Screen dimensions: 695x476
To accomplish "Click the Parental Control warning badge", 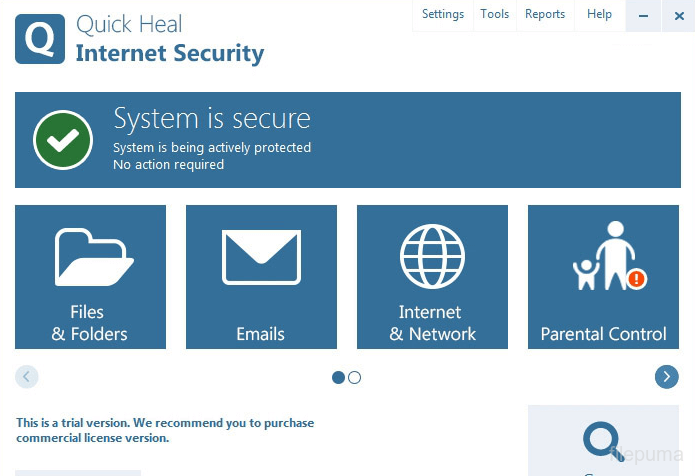I will coord(636,279).
